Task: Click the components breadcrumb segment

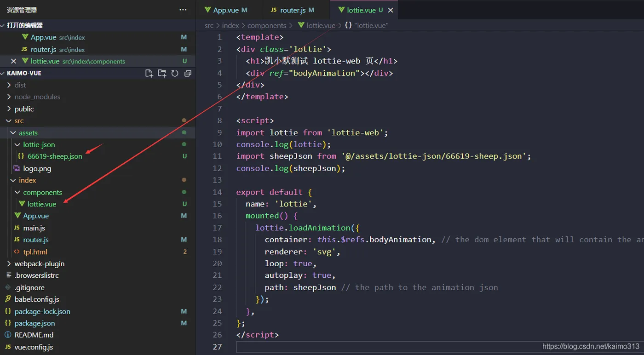Action: tap(267, 26)
